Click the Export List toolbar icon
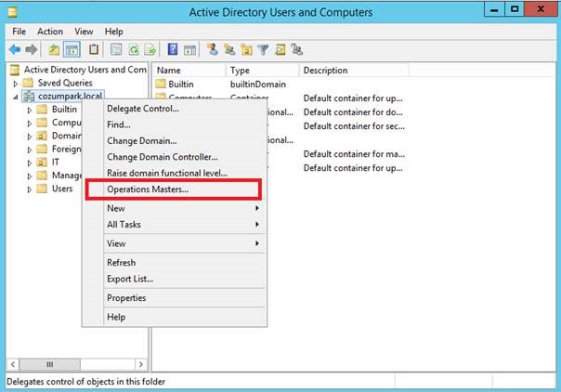 click(x=150, y=50)
